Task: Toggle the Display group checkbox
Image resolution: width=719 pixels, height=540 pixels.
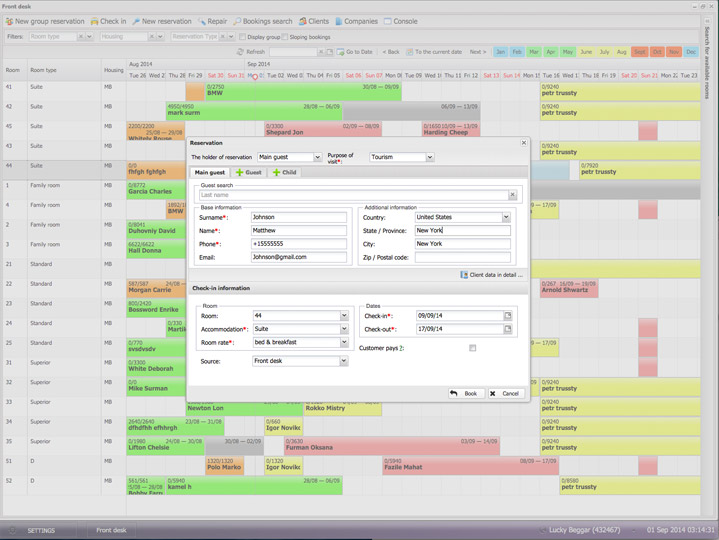Action: (x=241, y=37)
